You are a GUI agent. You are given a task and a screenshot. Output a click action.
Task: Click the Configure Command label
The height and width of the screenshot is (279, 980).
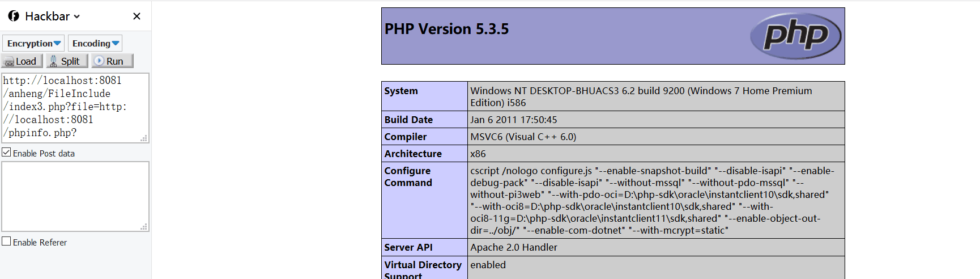point(408,177)
